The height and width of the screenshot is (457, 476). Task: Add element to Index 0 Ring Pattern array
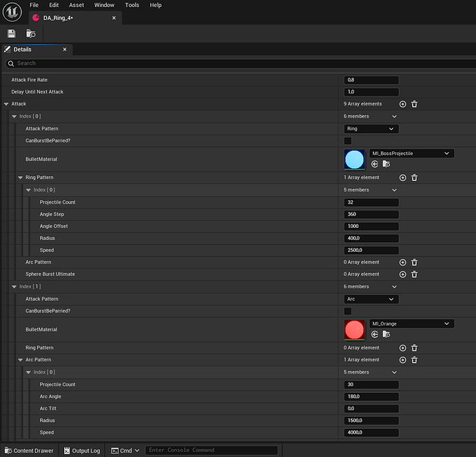point(402,178)
